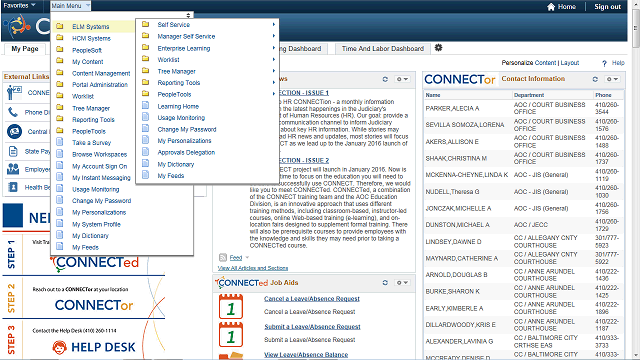Click the Main Menu sort order toggle arrows
The image size is (640, 360).
tap(188, 15)
